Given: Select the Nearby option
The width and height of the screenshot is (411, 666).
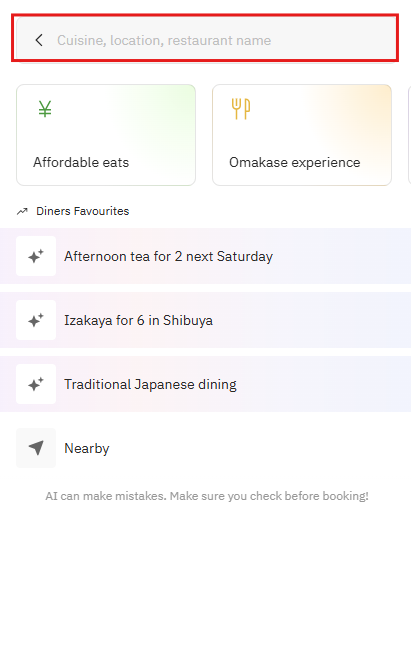Looking at the screenshot, I should click(87, 449).
